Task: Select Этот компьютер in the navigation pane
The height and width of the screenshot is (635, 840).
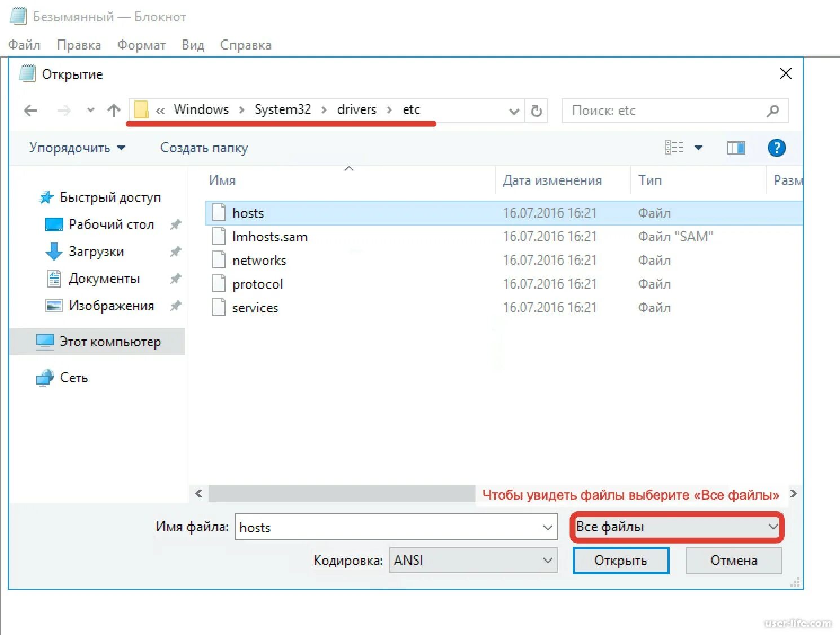Action: point(97,342)
